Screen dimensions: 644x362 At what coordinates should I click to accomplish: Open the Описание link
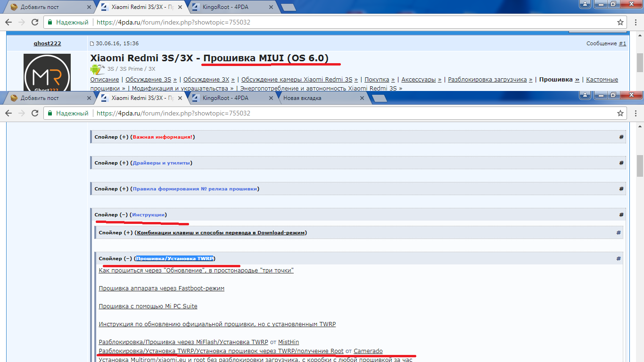pyautogui.click(x=105, y=80)
